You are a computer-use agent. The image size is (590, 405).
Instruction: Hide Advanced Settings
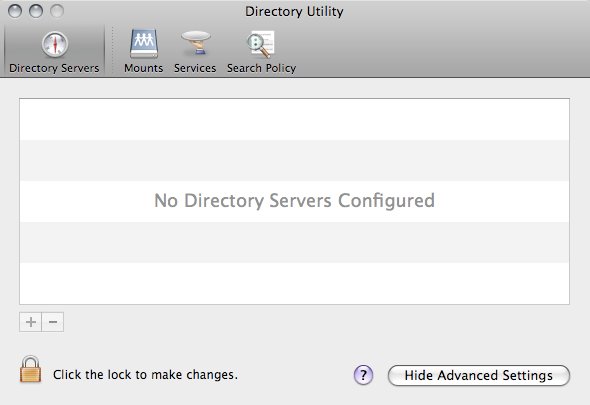point(479,375)
